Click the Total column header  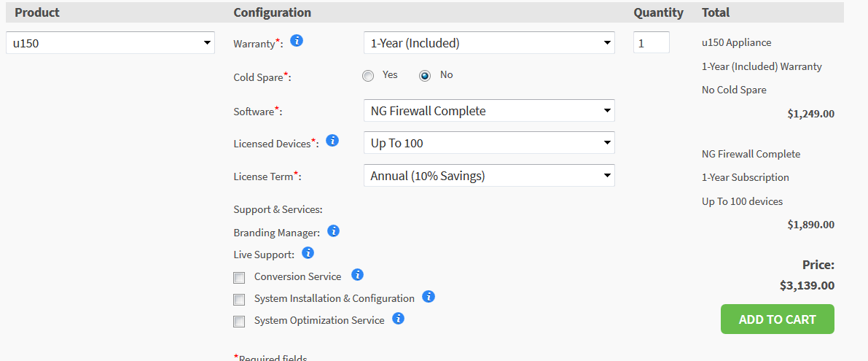[x=716, y=12]
